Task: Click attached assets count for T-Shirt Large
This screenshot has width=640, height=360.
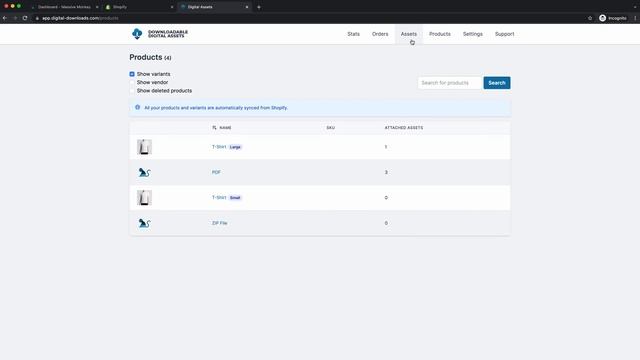Action: 386,147
